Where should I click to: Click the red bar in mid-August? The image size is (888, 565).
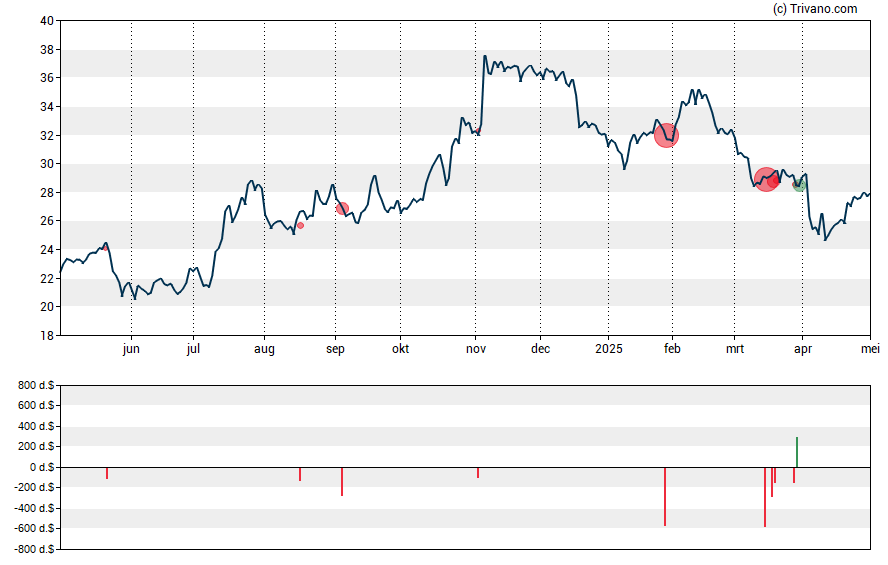coord(300,474)
